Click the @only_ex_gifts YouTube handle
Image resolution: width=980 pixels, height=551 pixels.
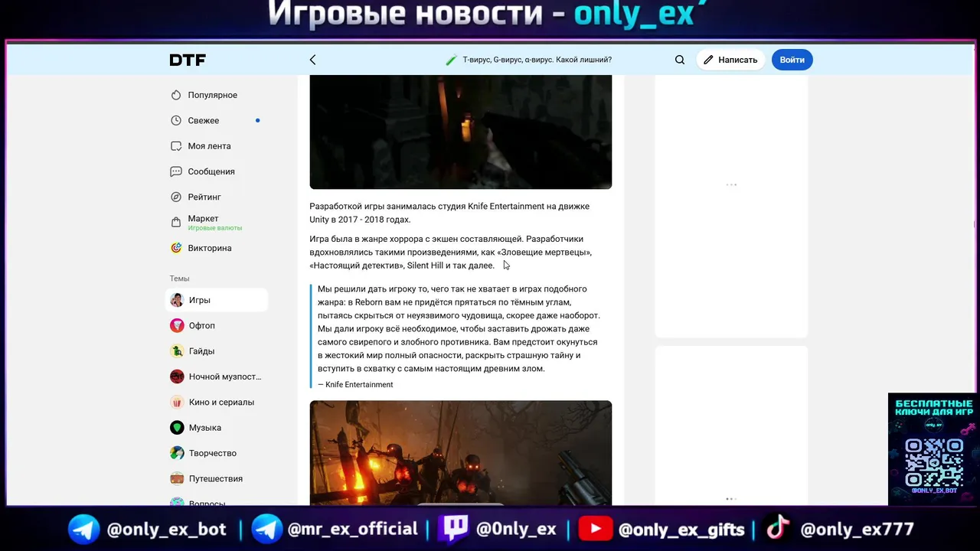[x=681, y=530]
